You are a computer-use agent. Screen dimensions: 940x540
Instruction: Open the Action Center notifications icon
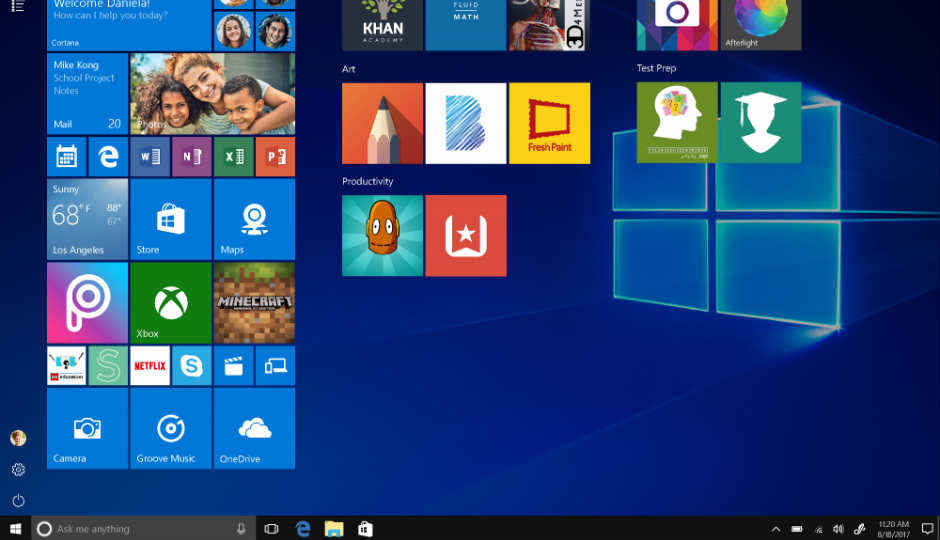(927, 529)
